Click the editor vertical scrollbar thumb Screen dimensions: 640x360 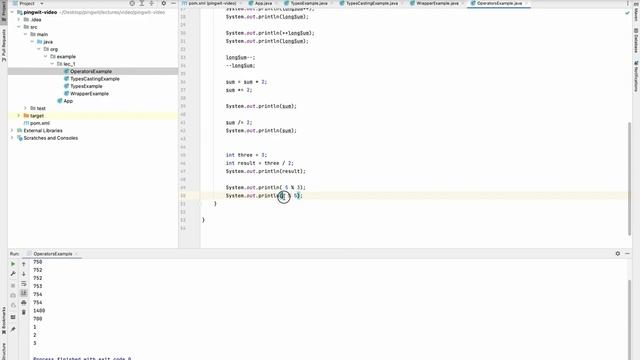coord(629,178)
